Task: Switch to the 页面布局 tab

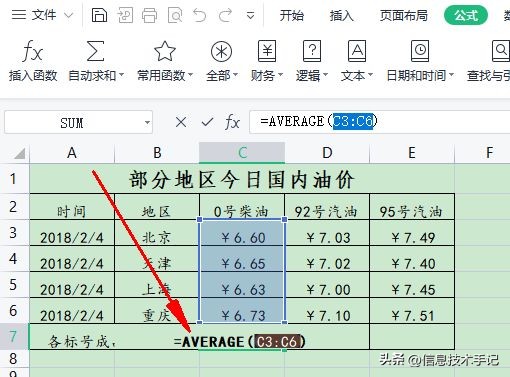Action: [x=404, y=16]
